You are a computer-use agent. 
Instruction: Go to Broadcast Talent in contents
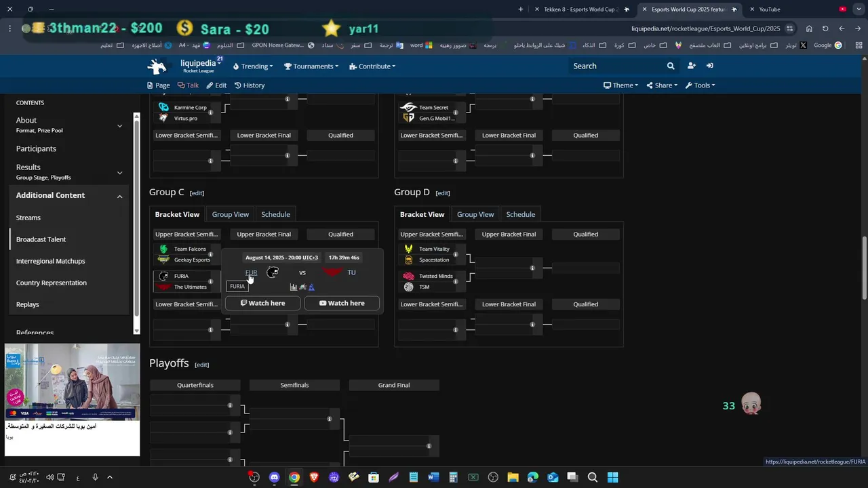click(41, 239)
